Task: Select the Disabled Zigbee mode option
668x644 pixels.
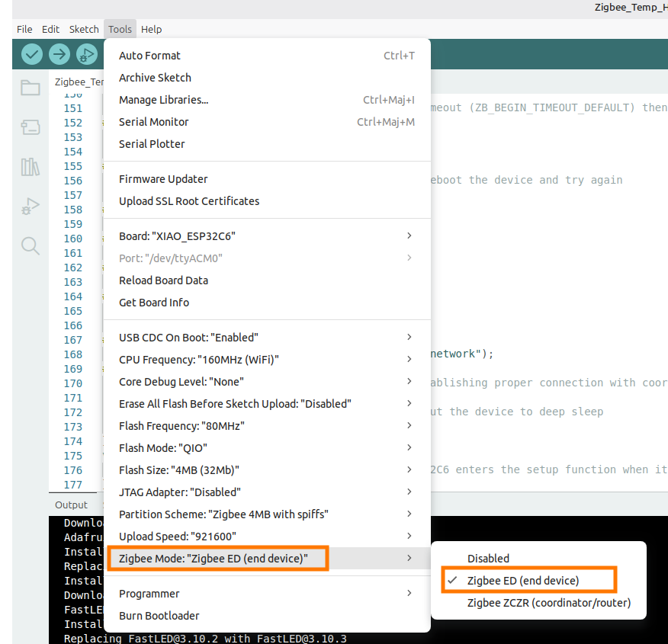Action: pyautogui.click(x=488, y=559)
